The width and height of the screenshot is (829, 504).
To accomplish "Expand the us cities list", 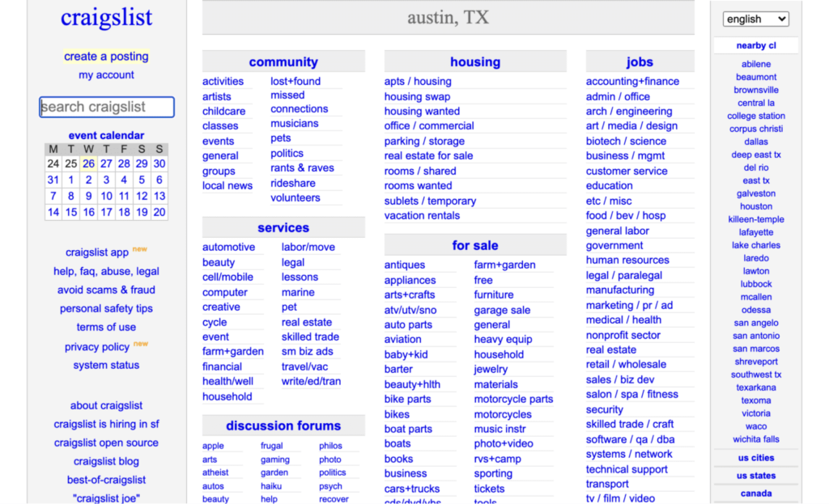I will click(755, 458).
